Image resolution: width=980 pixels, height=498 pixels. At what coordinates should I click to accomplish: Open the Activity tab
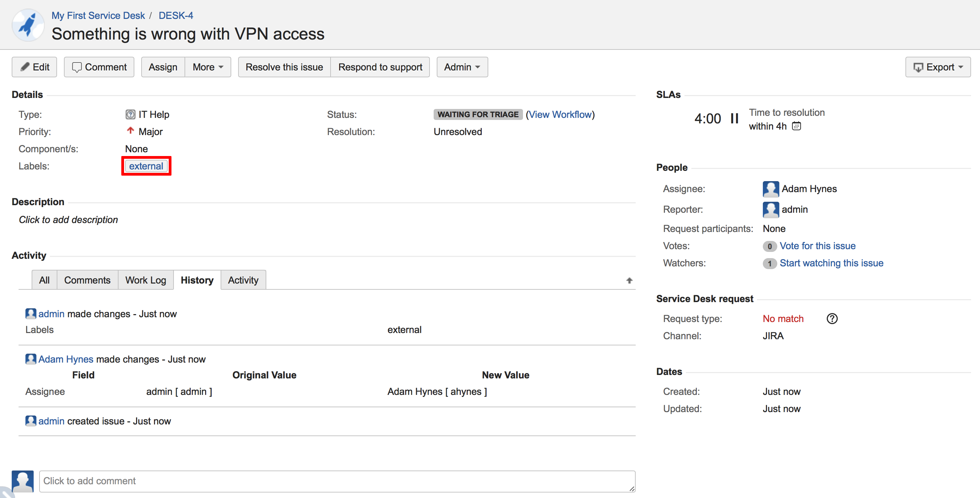[243, 280]
